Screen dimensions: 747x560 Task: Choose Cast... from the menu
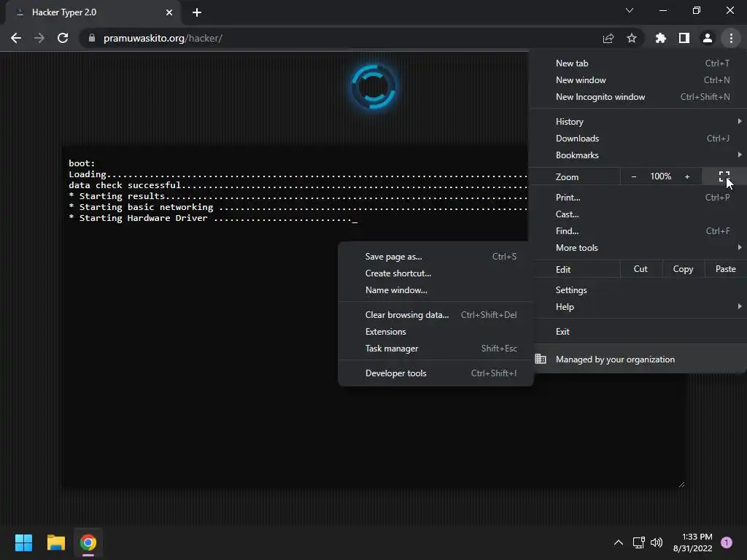(638, 214)
